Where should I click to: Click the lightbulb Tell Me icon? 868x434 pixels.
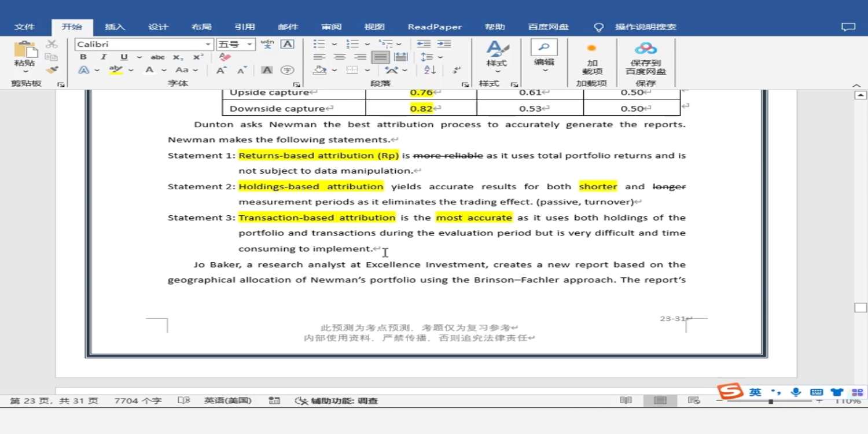599,27
